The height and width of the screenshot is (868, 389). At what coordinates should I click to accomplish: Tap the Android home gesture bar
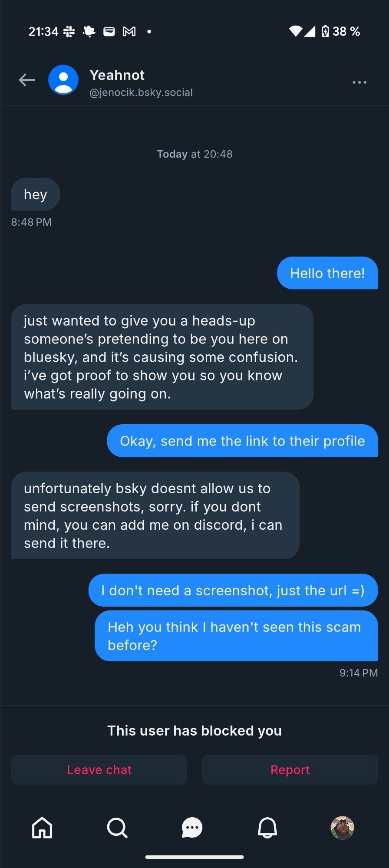pyautogui.click(x=194, y=857)
